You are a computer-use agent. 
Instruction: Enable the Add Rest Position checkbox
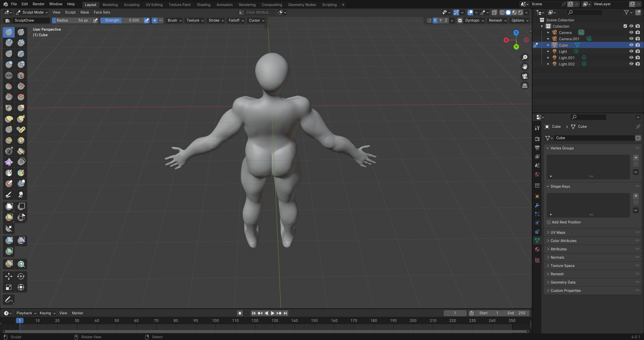(549, 222)
